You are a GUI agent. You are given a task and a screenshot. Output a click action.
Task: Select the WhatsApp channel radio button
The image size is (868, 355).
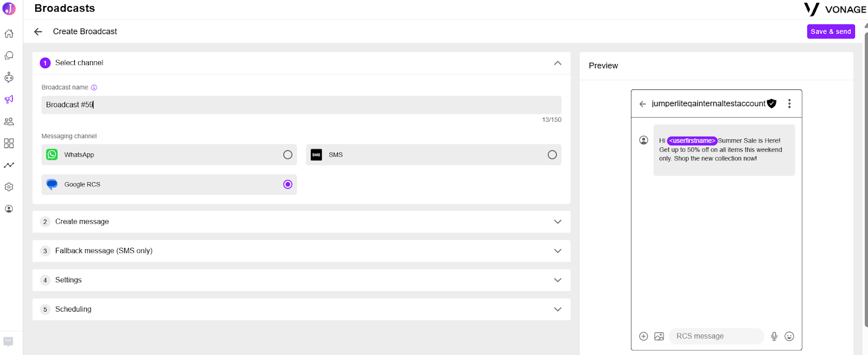click(288, 154)
